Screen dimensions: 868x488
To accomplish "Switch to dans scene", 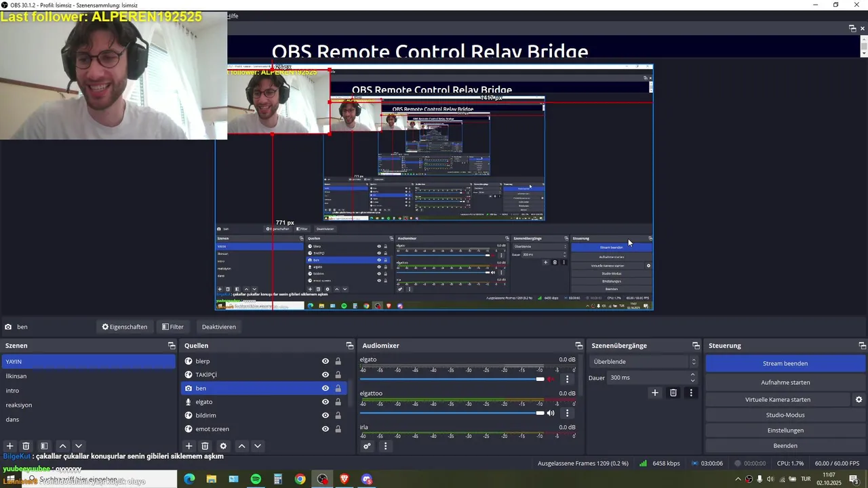I will [x=89, y=420].
